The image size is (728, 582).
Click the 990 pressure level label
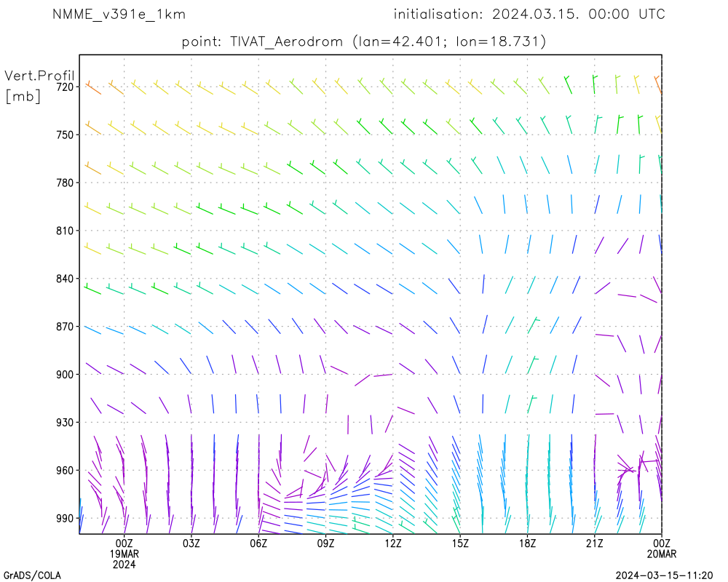pyautogui.click(x=66, y=519)
